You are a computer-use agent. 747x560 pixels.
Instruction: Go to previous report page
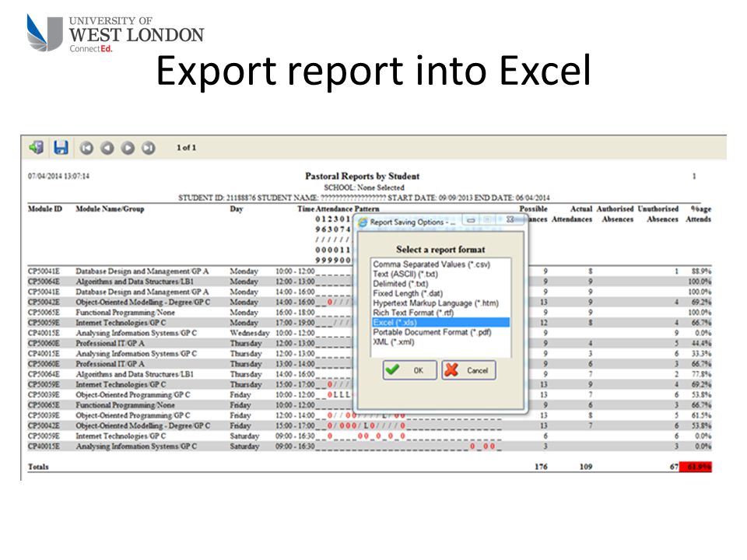[107, 148]
